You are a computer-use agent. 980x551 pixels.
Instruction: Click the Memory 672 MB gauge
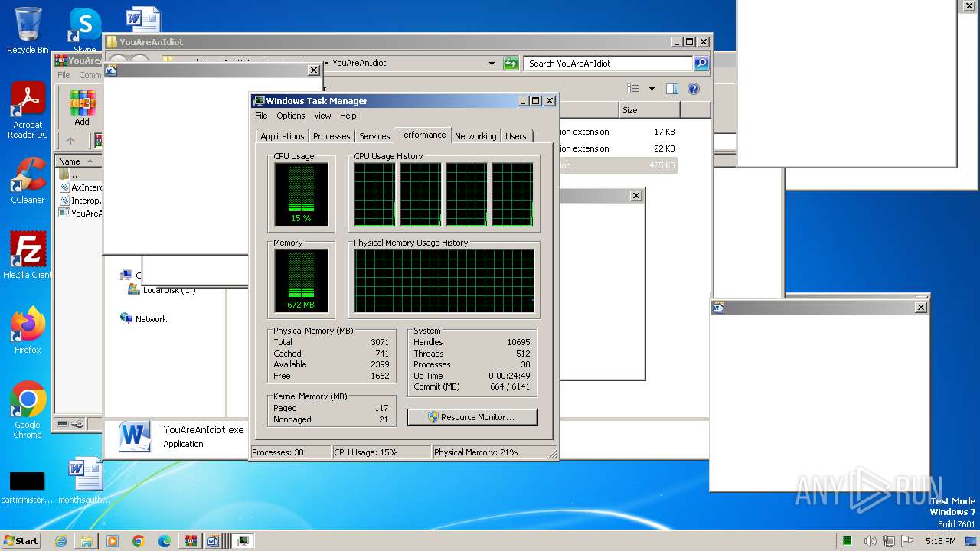click(301, 281)
